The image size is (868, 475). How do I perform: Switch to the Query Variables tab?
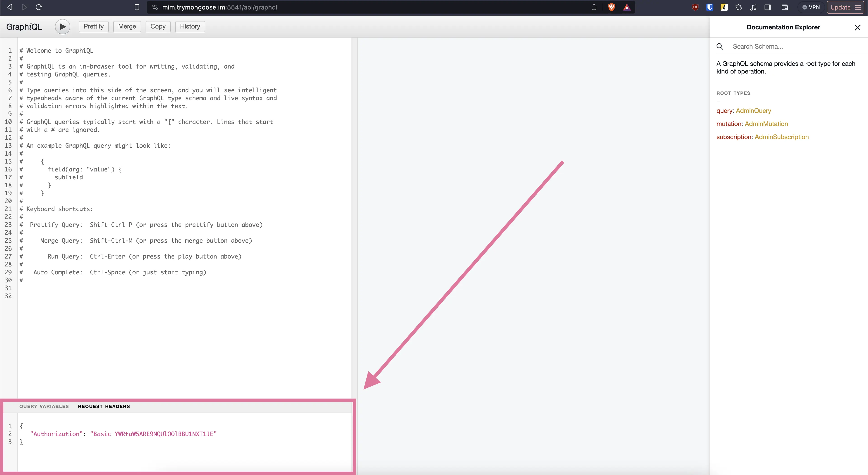(x=44, y=406)
